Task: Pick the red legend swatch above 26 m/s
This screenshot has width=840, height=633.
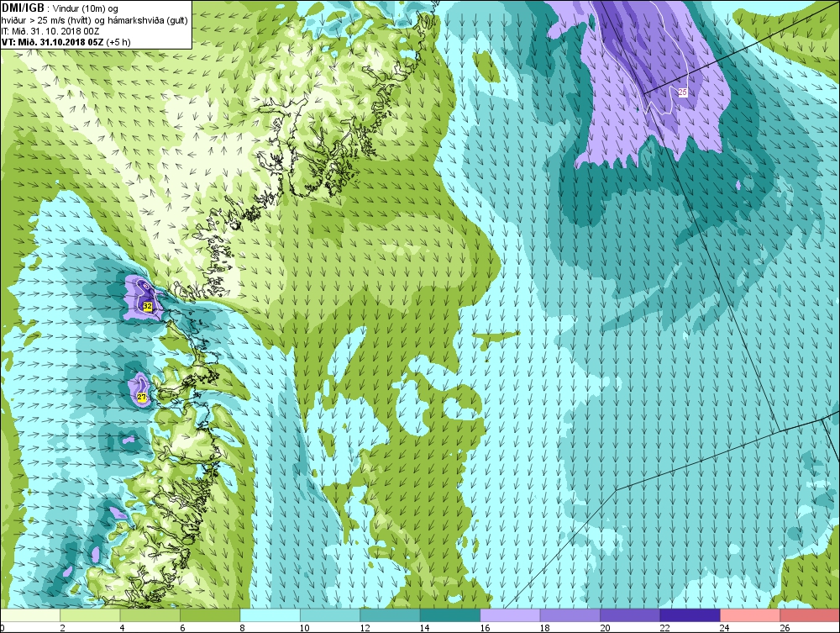Action: (810, 615)
